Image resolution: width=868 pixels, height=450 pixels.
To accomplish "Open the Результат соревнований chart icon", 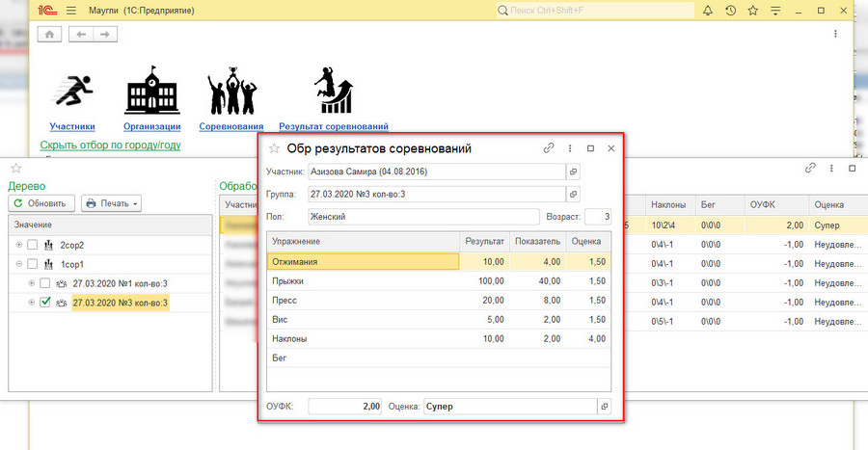I will pos(333,92).
